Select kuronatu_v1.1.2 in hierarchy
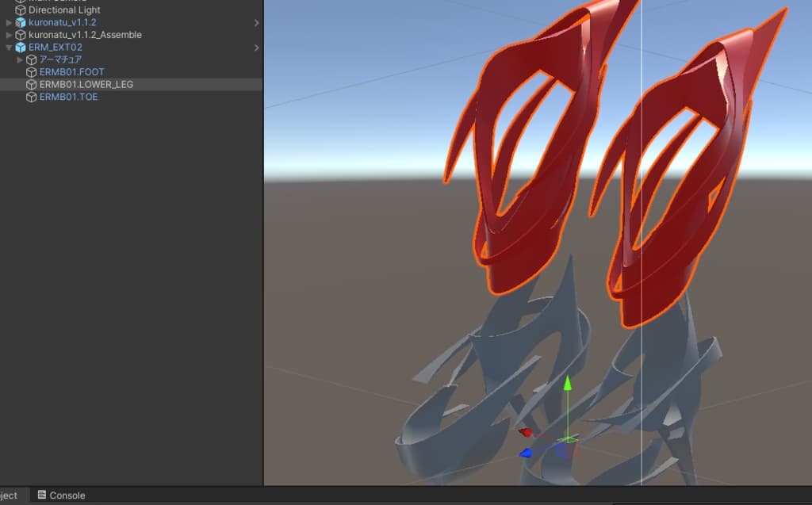812x505 pixels. pyautogui.click(x=62, y=22)
